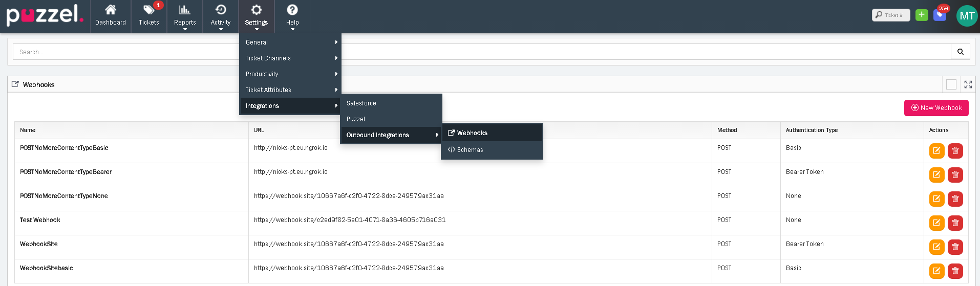This screenshot has height=286, width=980.
Task: Click the New Webhook button
Action: [x=936, y=108]
